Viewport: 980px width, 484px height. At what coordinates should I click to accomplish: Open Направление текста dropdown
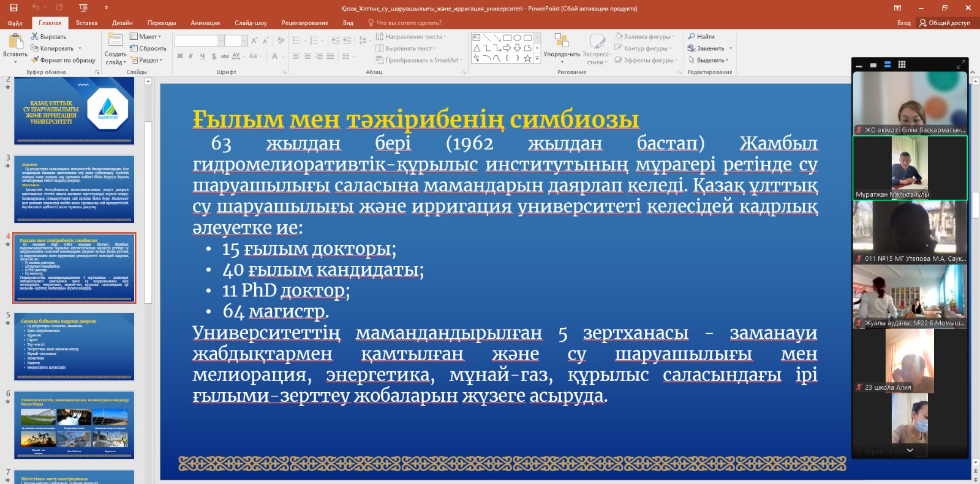click(411, 37)
